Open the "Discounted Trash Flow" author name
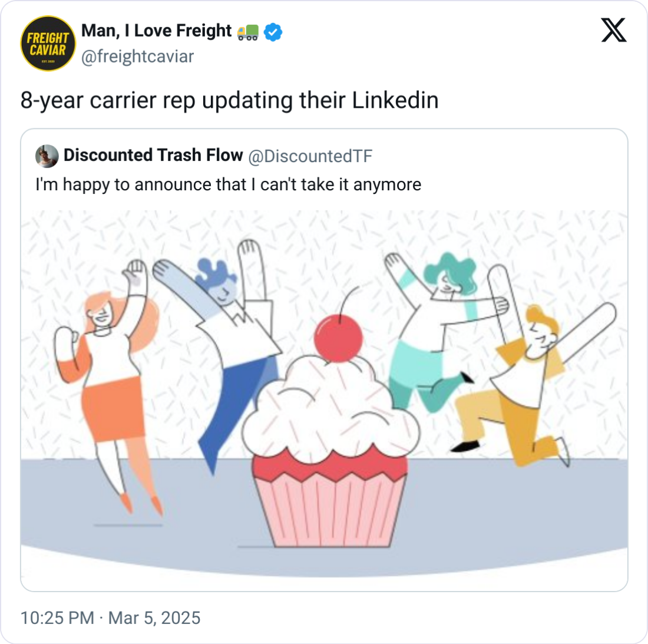The width and height of the screenshot is (648, 644). [x=153, y=156]
